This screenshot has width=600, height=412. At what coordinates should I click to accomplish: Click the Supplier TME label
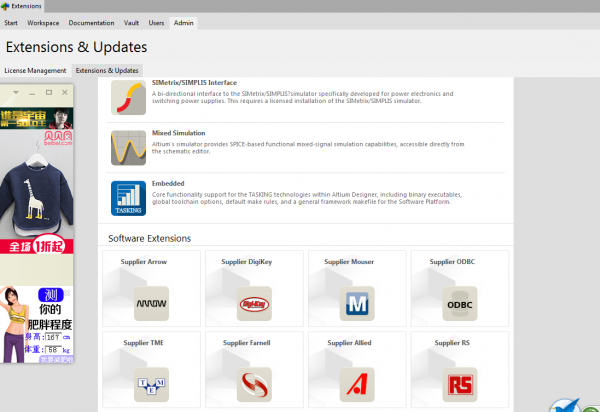click(x=143, y=343)
